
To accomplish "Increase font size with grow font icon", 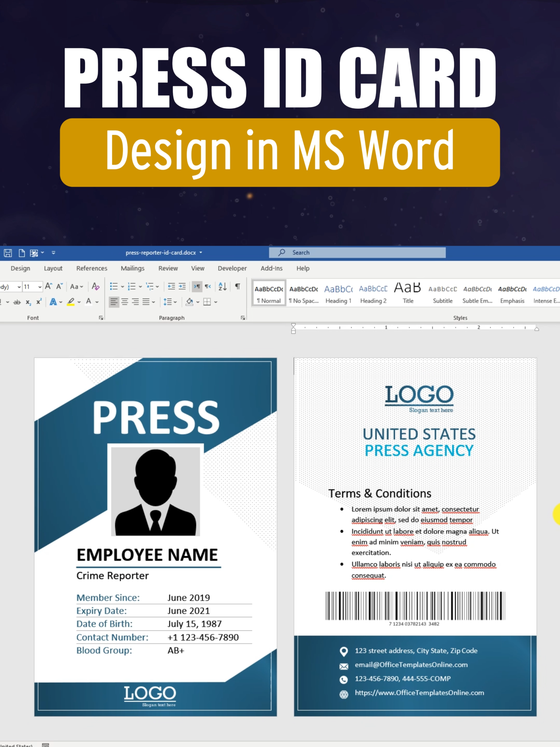I will [49, 286].
